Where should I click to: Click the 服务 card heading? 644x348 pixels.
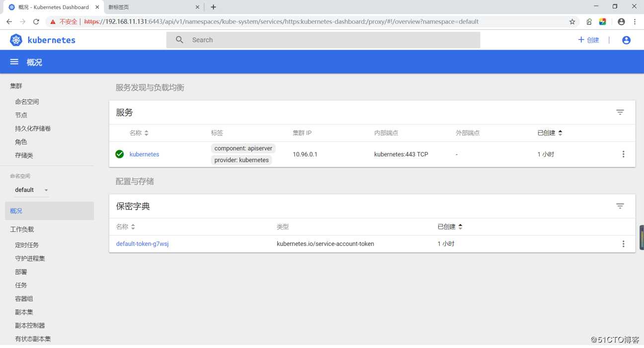tap(124, 113)
